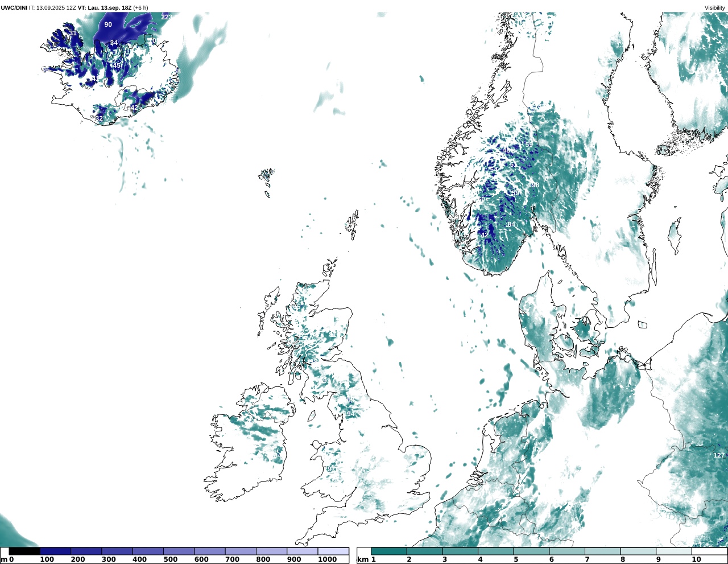Click the '84' value in southern Norway

pos(511,225)
